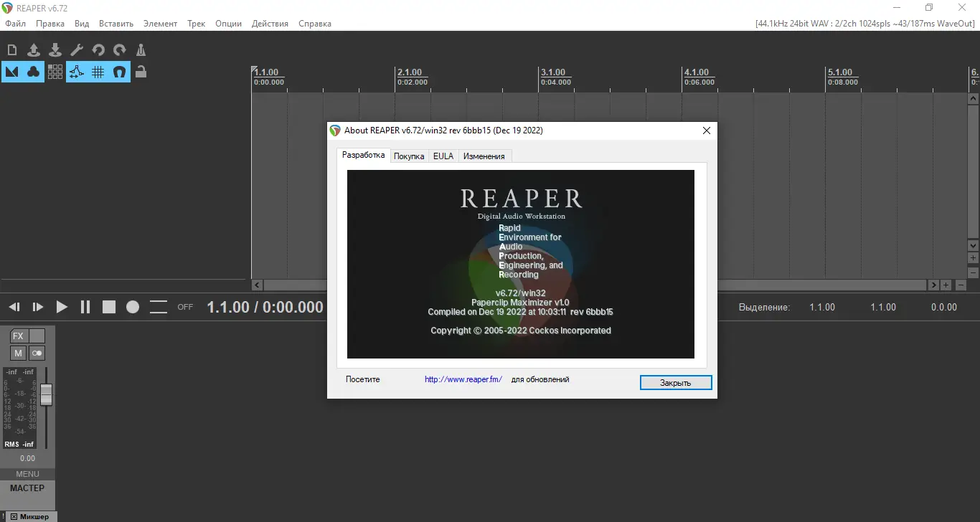Toggle the locking padlock icon

(x=141, y=72)
